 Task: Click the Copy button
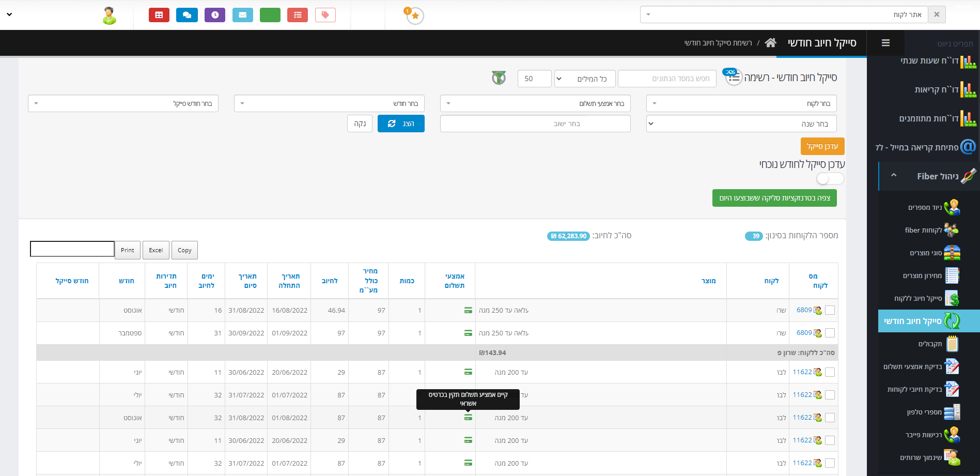pos(184,250)
